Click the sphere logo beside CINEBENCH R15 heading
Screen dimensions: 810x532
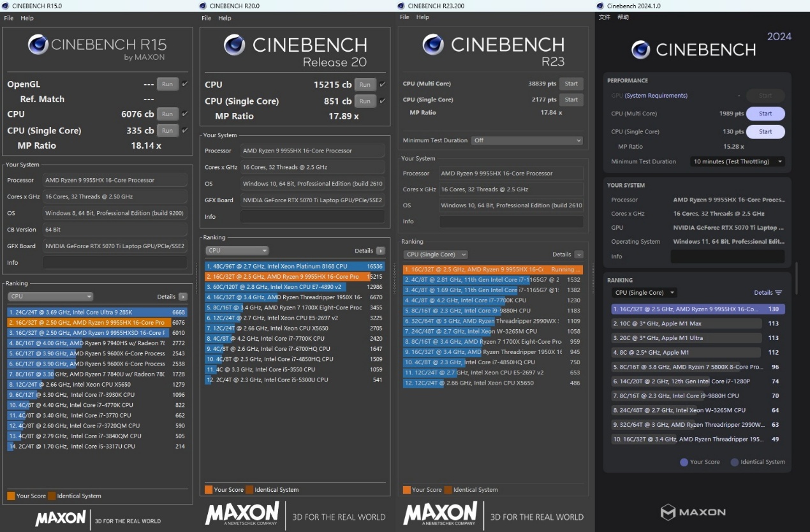click(x=38, y=45)
